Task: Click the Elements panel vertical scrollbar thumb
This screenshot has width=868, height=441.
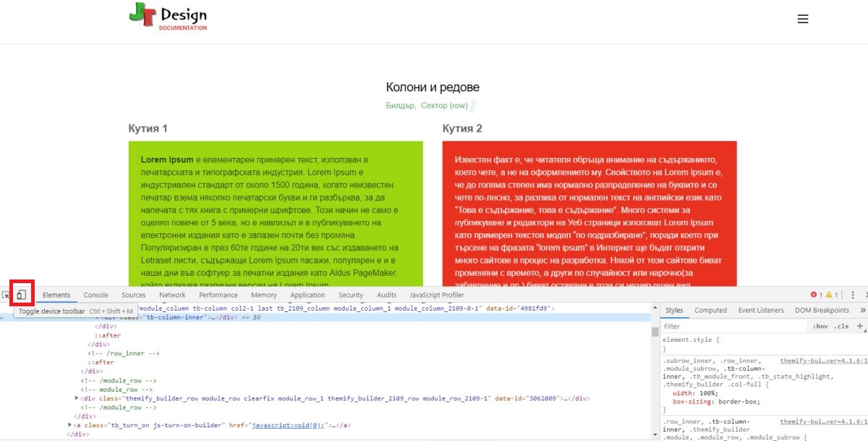Action: [x=655, y=332]
